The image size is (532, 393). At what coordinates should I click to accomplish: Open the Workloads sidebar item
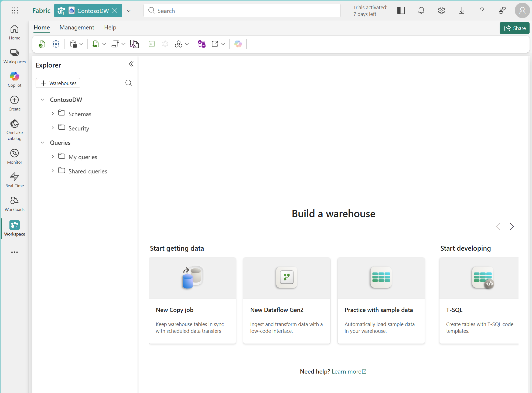15,204
